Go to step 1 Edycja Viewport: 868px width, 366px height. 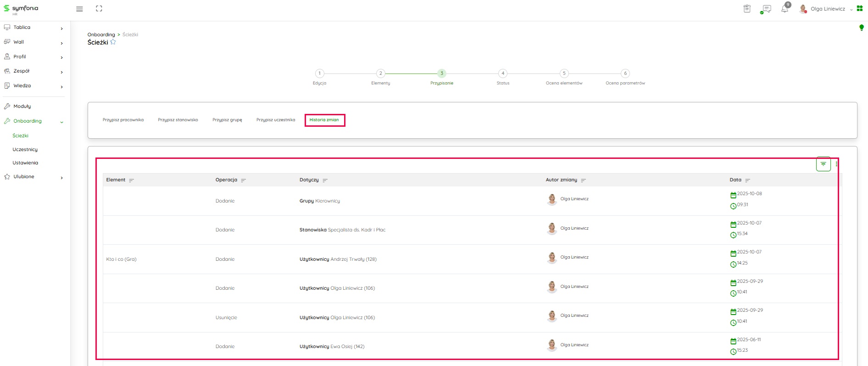pyautogui.click(x=319, y=73)
